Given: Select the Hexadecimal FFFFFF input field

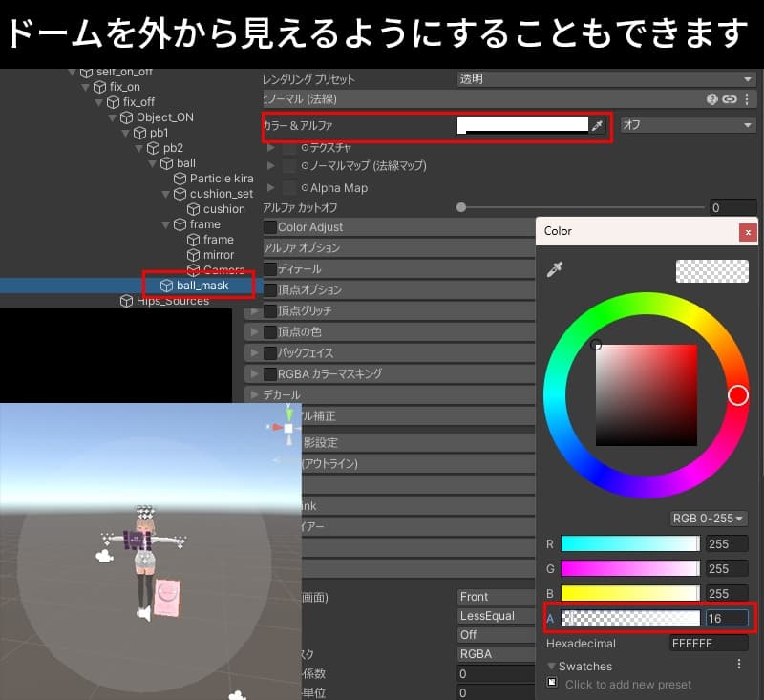Looking at the screenshot, I should pos(709,644).
